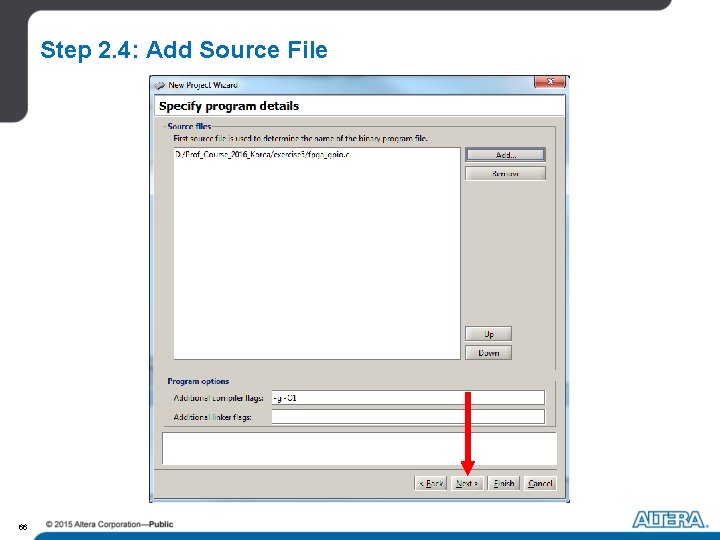Move the file Up in the list

tap(488, 334)
